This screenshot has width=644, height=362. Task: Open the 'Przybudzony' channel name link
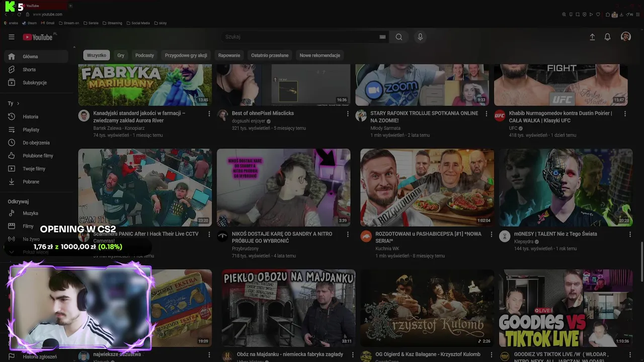coord(246,249)
